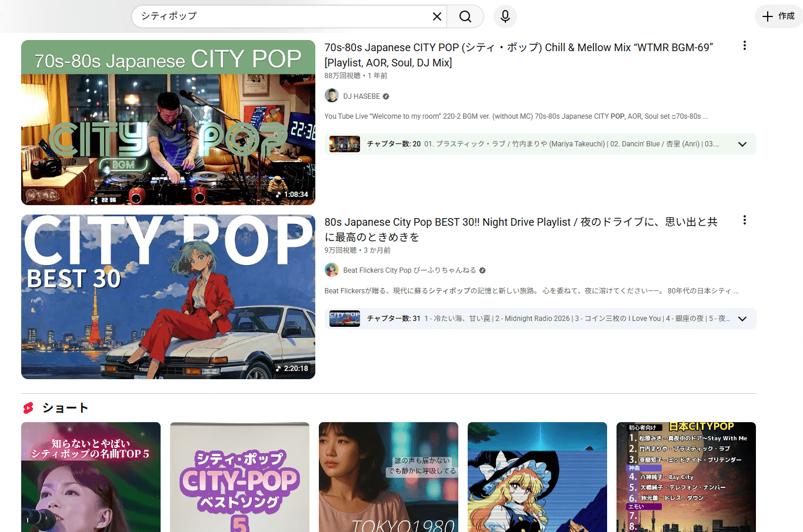Viewport: 803px width, 532px height.
Task: Open the TOKYO1980 short
Action: pos(388,477)
